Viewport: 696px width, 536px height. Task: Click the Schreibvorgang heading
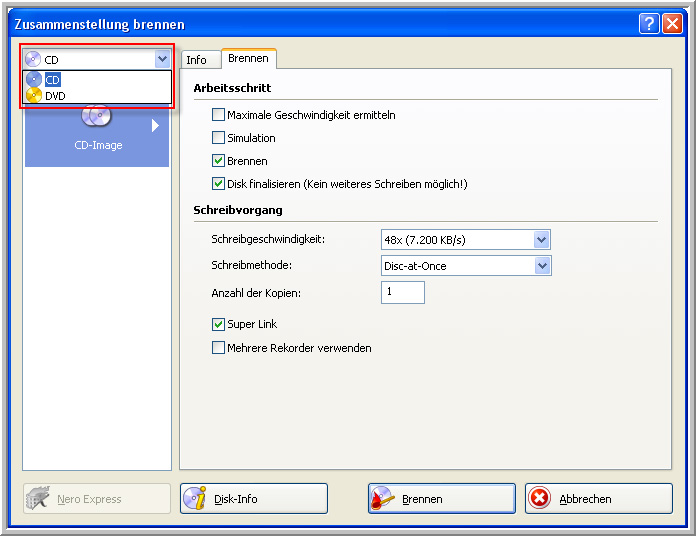tap(238, 210)
